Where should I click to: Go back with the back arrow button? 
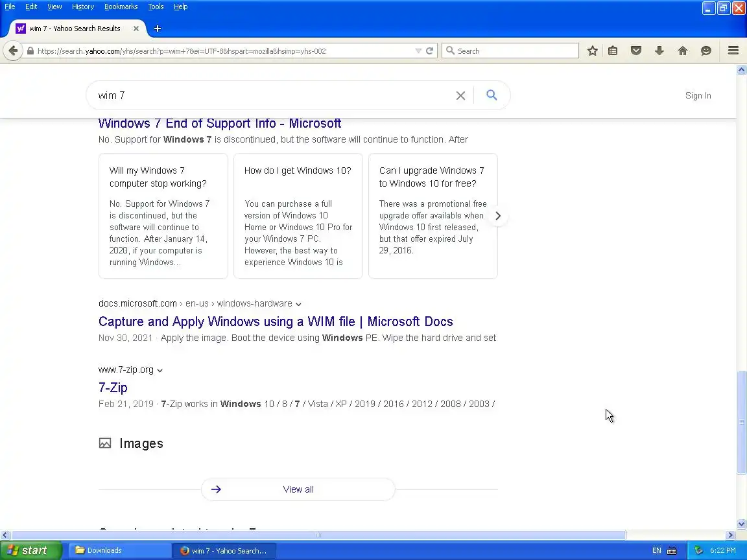[13, 51]
